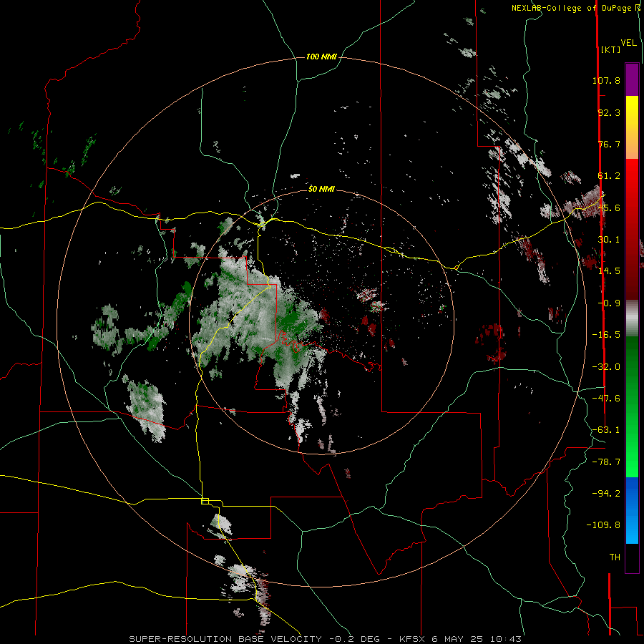Click the -0.9 velocity scale value
The height and width of the screenshot is (644, 644).
pyautogui.click(x=609, y=303)
